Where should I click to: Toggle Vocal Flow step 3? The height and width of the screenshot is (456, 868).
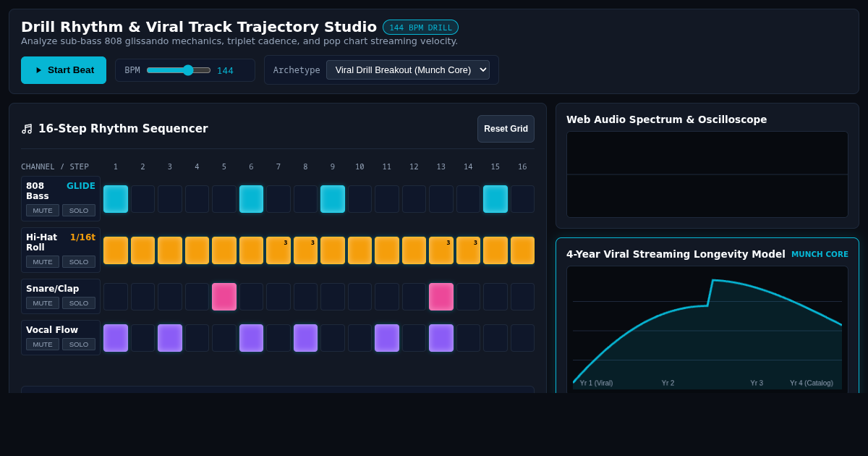click(170, 338)
